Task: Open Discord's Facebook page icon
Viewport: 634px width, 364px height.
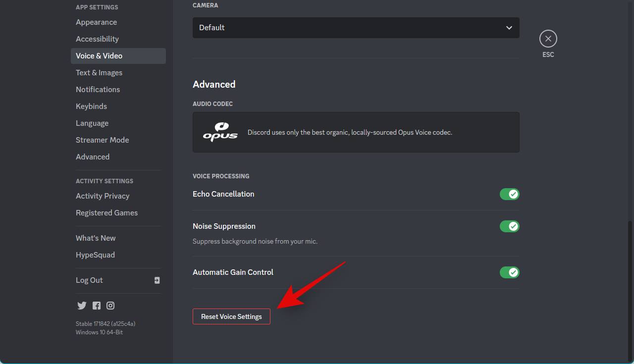Action: click(x=97, y=306)
